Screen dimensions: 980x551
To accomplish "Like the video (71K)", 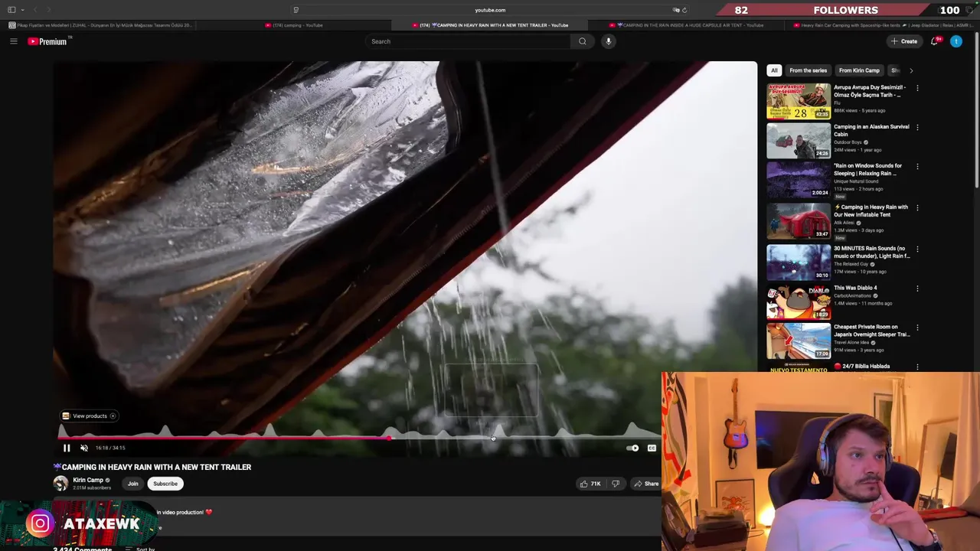I will click(x=590, y=484).
